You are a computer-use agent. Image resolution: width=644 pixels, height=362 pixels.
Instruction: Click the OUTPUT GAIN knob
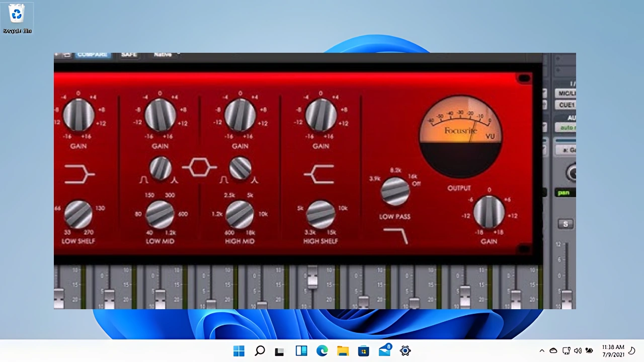pos(489,211)
